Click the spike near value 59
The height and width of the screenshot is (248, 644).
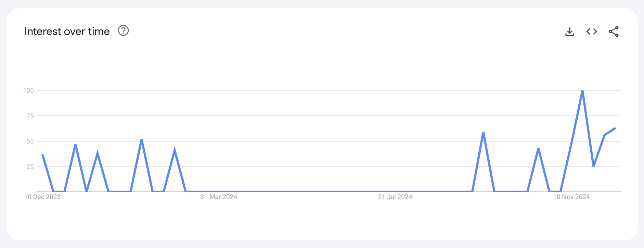click(483, 133)
